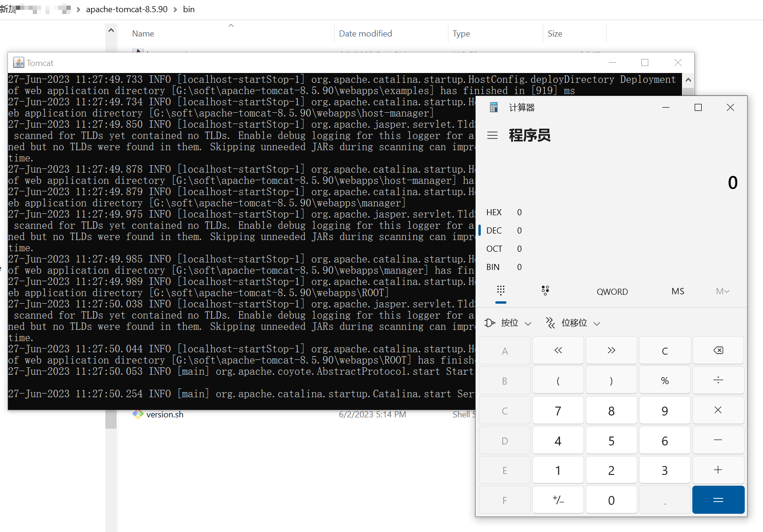Click bin folder in breadcrumb
This screenshot has height=532, width=763.
pos(189,9)
